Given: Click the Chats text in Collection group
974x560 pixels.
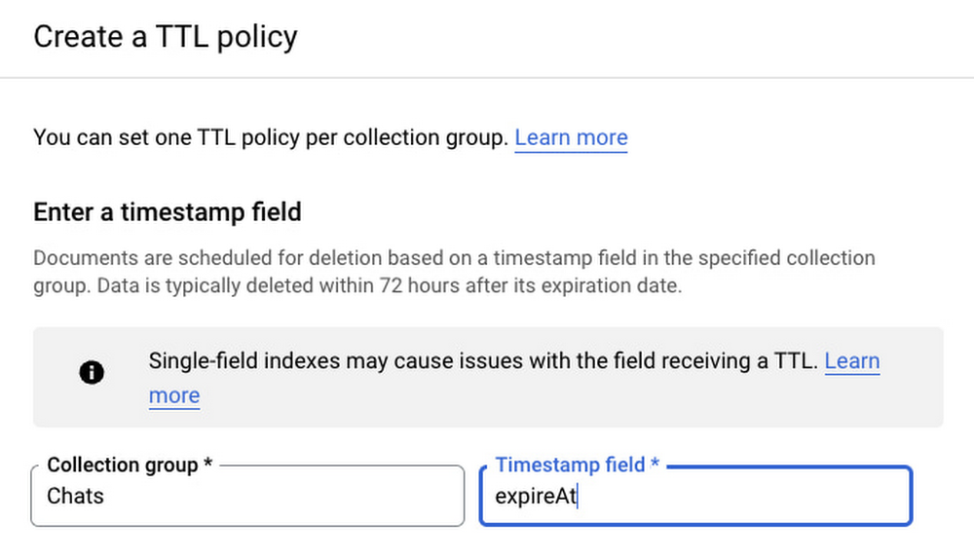Looking at the screenshot, I should pyautogui.click(x=75, y=496).
